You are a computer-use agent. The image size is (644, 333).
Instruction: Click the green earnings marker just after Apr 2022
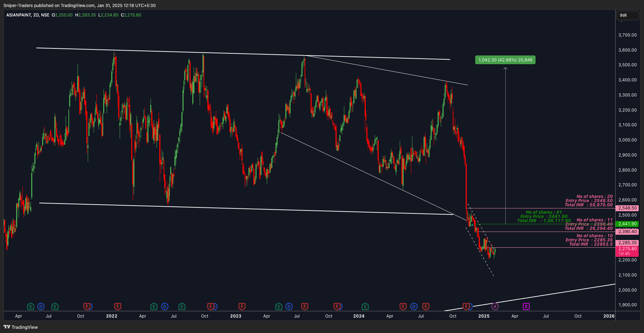(154, 306)
